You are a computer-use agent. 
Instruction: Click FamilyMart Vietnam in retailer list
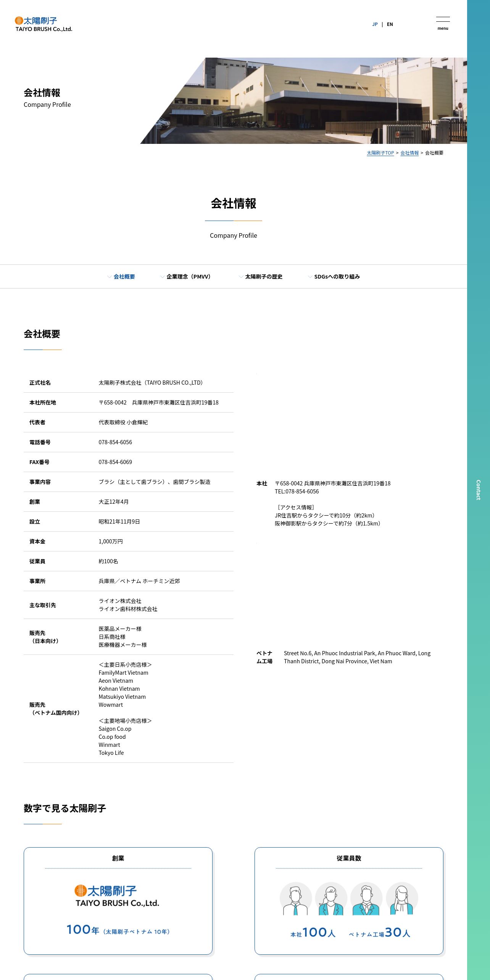123,673
